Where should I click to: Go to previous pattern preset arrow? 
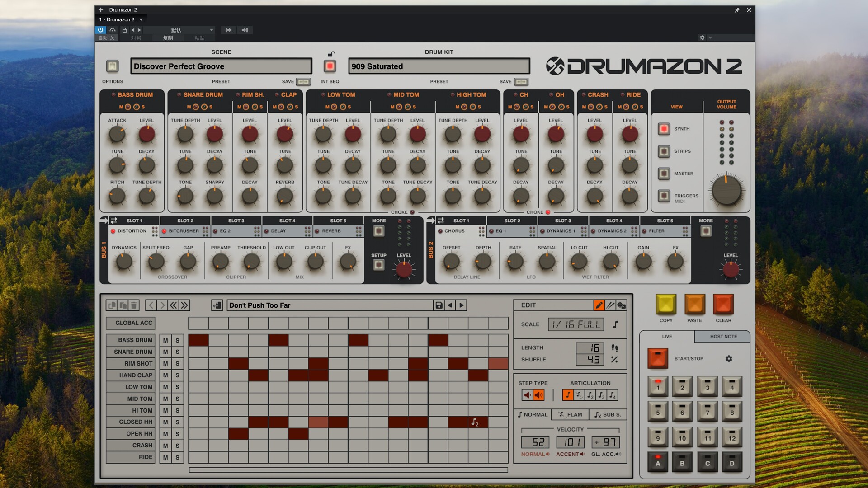tap(450, 305)
